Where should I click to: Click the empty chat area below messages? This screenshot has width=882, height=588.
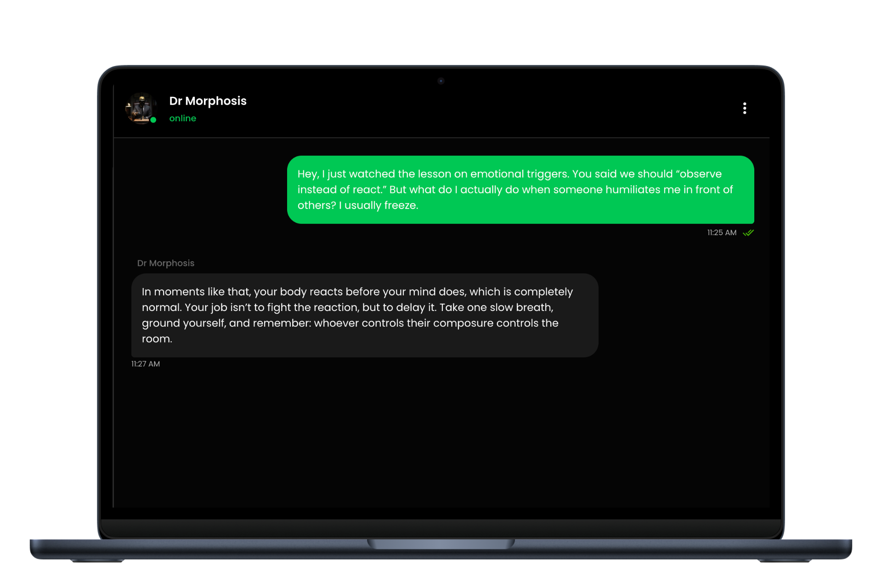tap(441, 436)
